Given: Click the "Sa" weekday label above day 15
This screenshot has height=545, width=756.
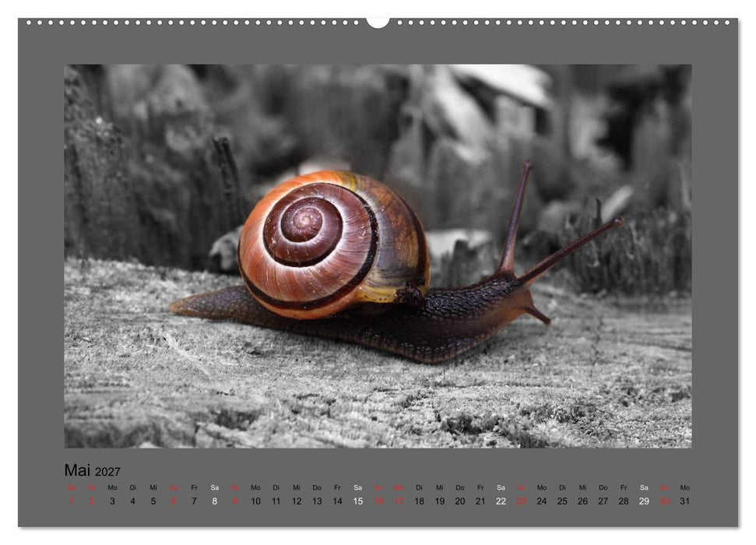Looking at the screenshot, I should (x=357, y=487).
